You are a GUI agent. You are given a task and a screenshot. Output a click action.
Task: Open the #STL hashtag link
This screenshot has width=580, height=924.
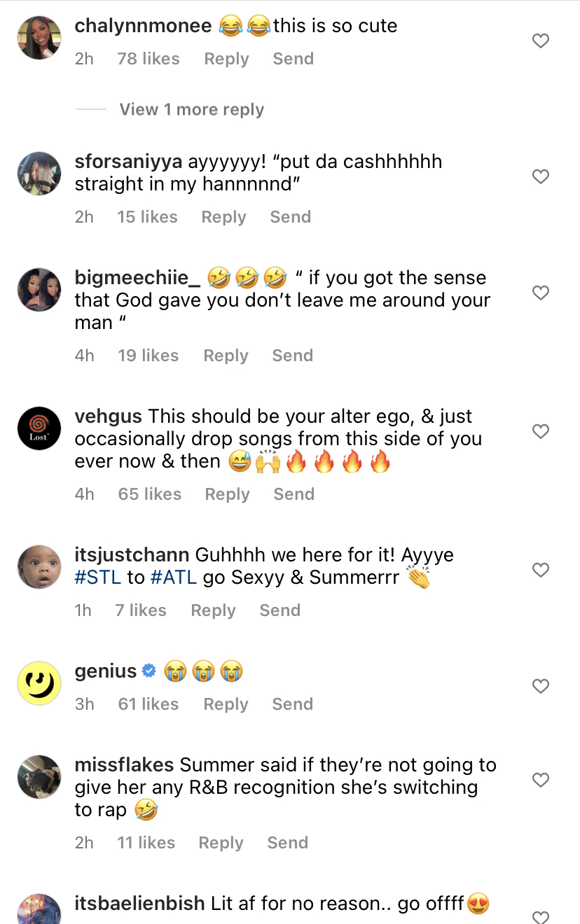(x=98, y=579)
